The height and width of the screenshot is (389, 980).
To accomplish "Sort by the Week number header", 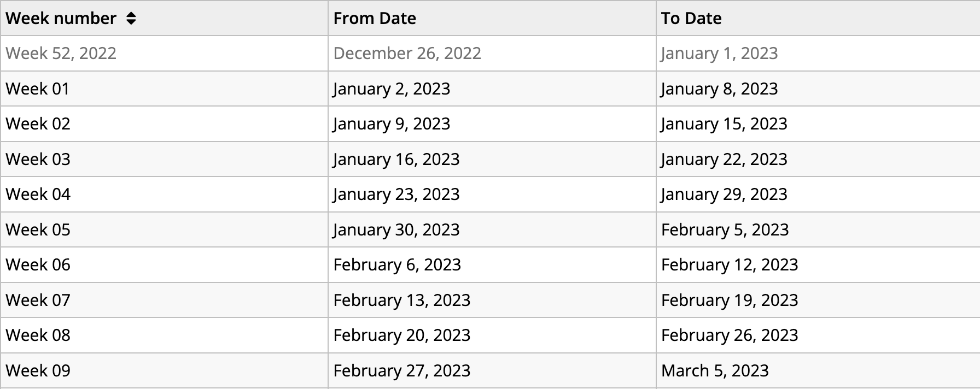I will click(61, 19).
